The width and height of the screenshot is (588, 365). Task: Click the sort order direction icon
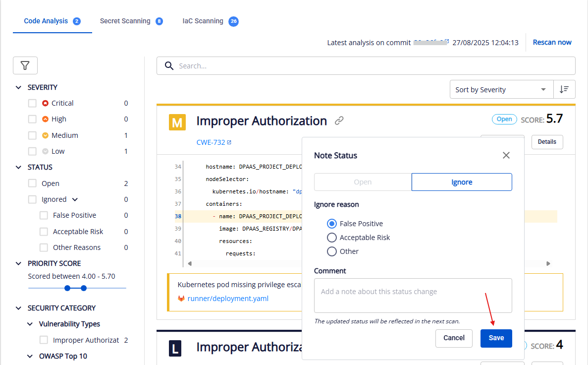coord(564,89)
